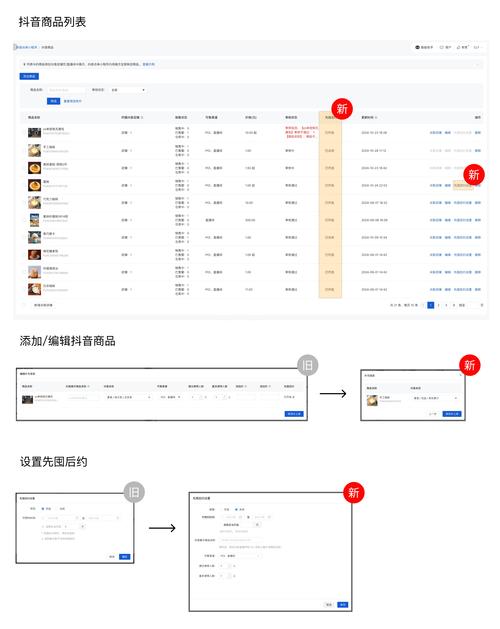
Task: Click the breadcrumb parent link at top left
Action: click(x=27, y=47)
